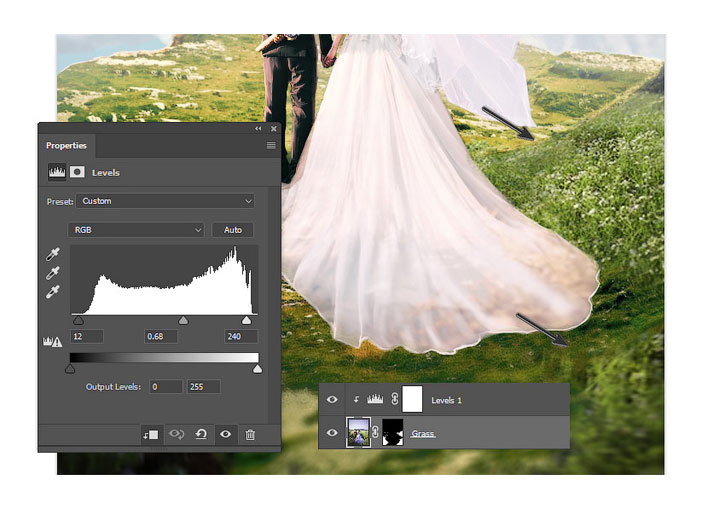Click the Auto button
Image resolution: width=725 pixels, height=509 pixels.
click(233, 230)
